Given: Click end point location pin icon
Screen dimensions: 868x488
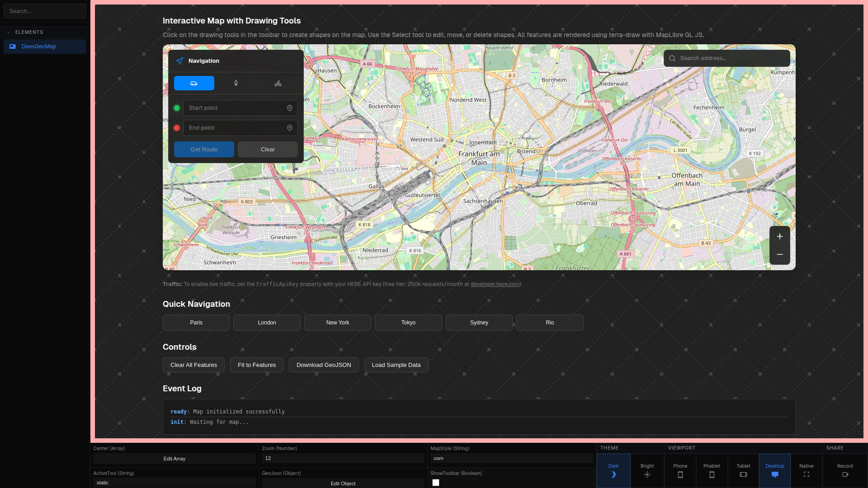Looking at the screenshot, I should [x=290, y=128].
